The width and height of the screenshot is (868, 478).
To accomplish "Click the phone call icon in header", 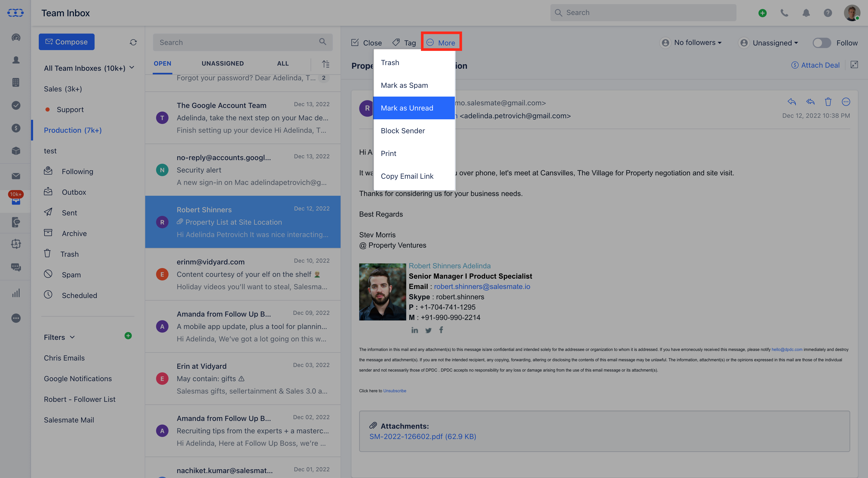I will (785, 13).
